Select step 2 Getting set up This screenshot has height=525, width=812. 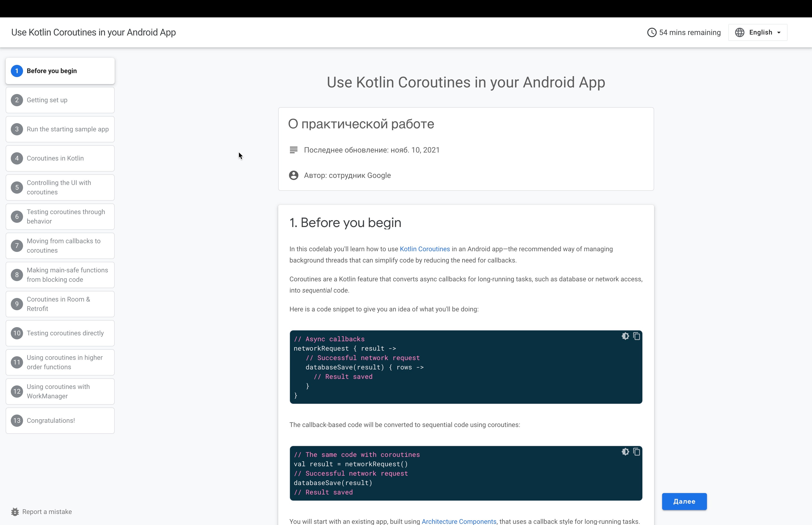click(x=60, y=100)
